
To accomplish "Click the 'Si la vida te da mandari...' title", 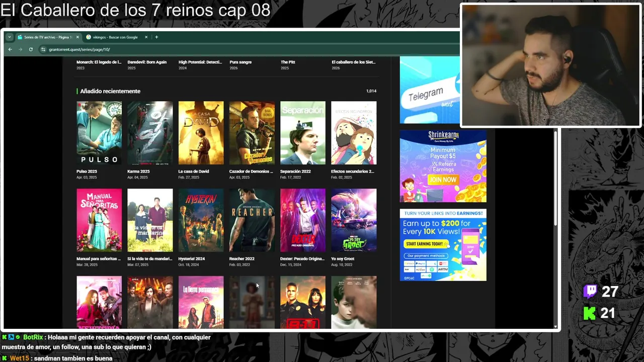I will 150,259.
